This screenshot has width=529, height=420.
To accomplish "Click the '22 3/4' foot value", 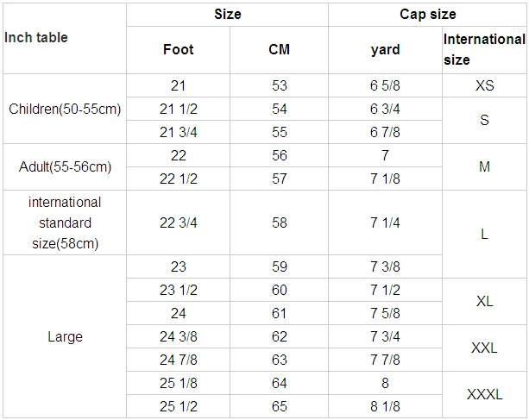I will [178, 223].
